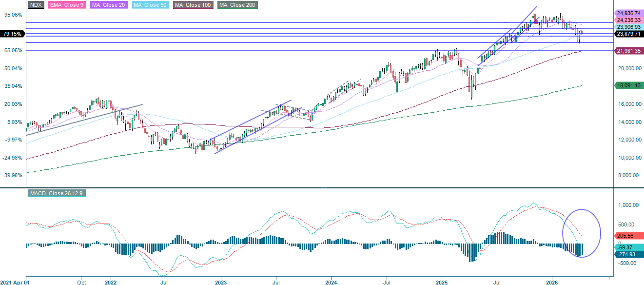Click the red 205.56 signal value badge
Image resolution: width=644 pixels, height=285 pixels.
tap(624, 235)
